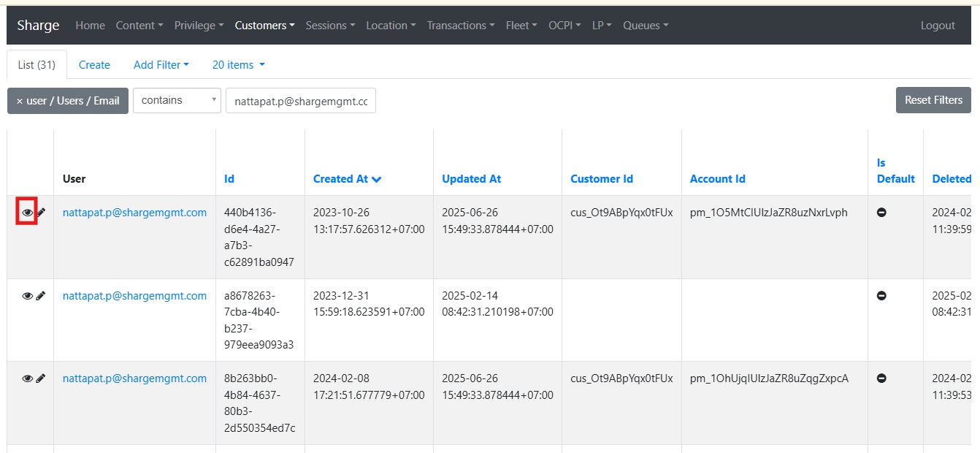Click the email filter value input field
Image resolution: width=980 pixels, height=453 pixels.
[301, 102]
